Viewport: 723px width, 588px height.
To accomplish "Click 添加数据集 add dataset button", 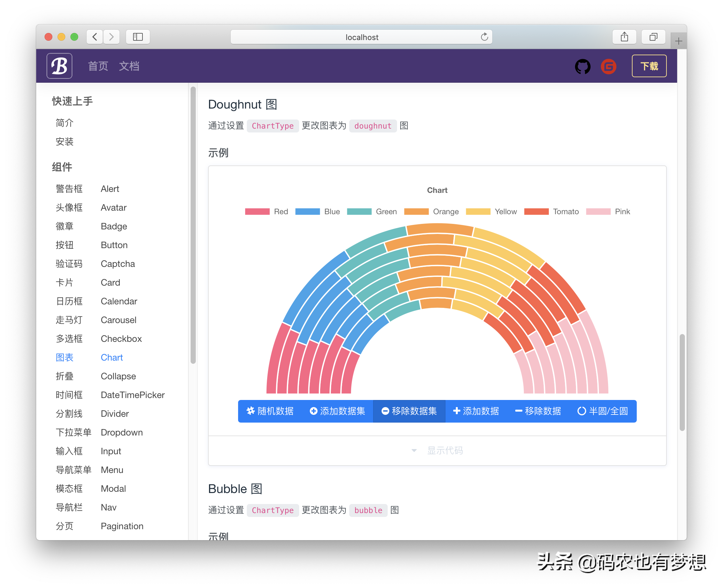I will point(337,411).
